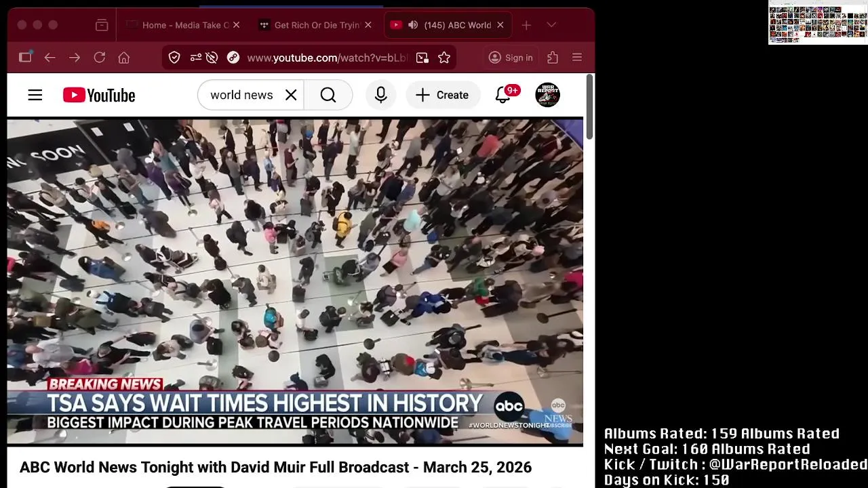The image size is (868, 488).
Task: Expand the list all tabs dropdown
Action: pos(551,25)
